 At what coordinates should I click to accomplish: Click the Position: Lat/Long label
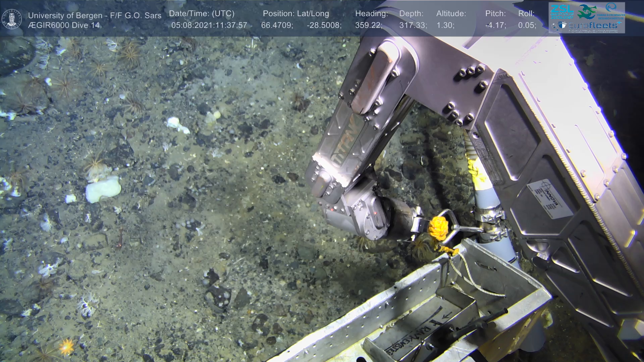296,14
